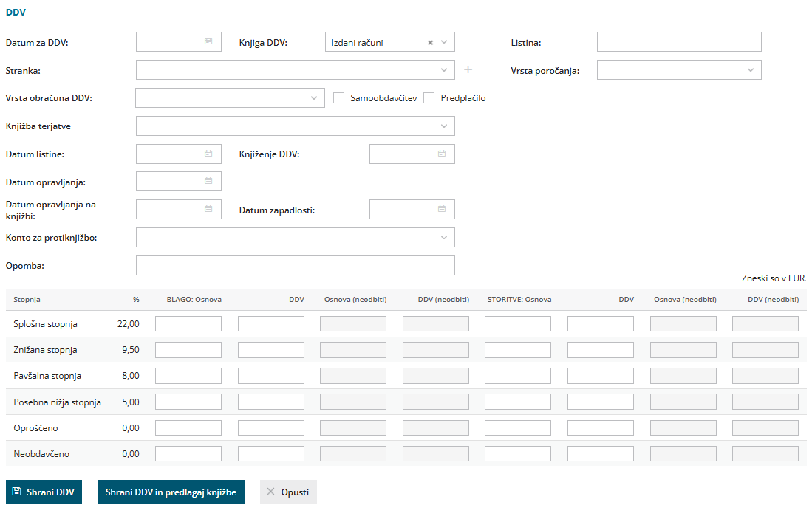The image size is (812, 505).
Task: Click BLAGO DDV field for Splošna stopnja
Action: pyautogui.click(x=271, y=324)
